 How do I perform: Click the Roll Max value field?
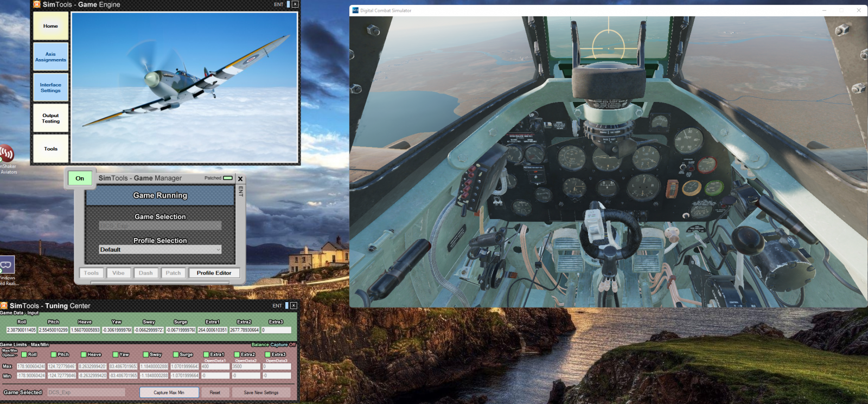31,367
